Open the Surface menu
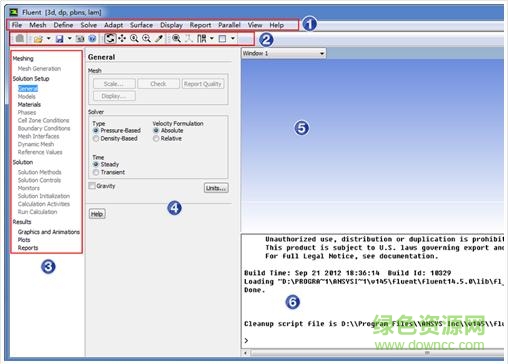The image size is (508, 364). 141,25
